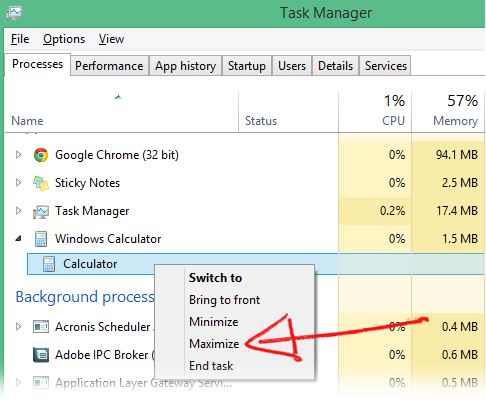Open the Options menu
Image resolution: width=486 pixels, height=405 pixels.
tap(64, 39)
